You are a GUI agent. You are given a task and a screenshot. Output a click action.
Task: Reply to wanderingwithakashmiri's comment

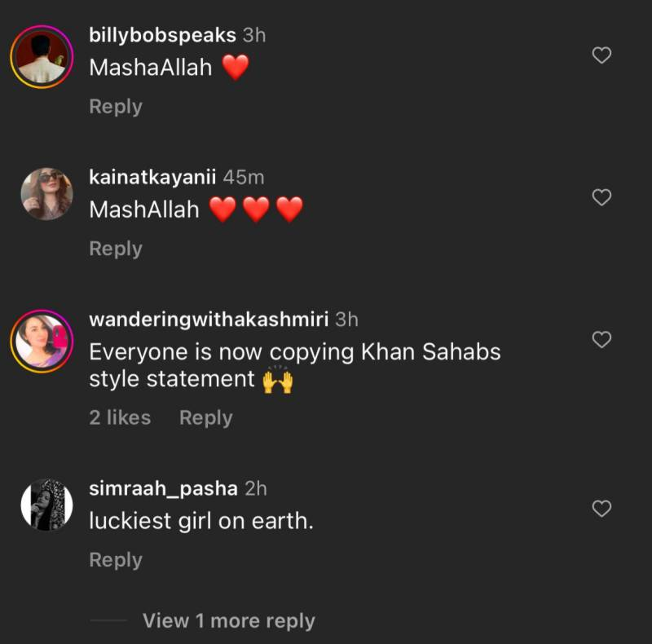tap(206, 417)
